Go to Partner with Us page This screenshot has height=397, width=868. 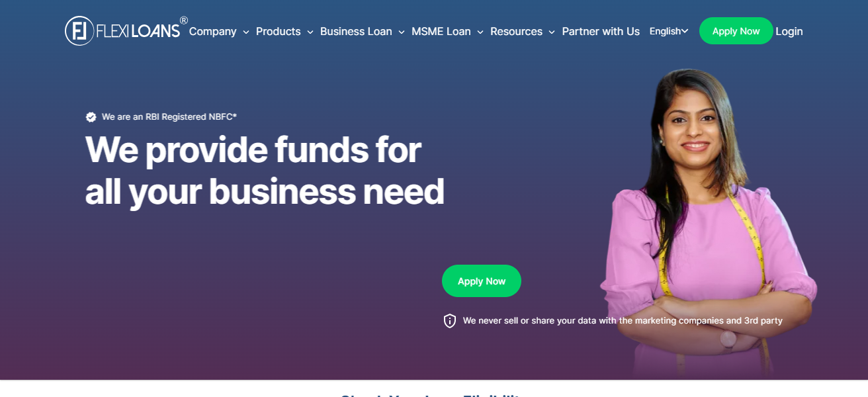coord(601,31)
